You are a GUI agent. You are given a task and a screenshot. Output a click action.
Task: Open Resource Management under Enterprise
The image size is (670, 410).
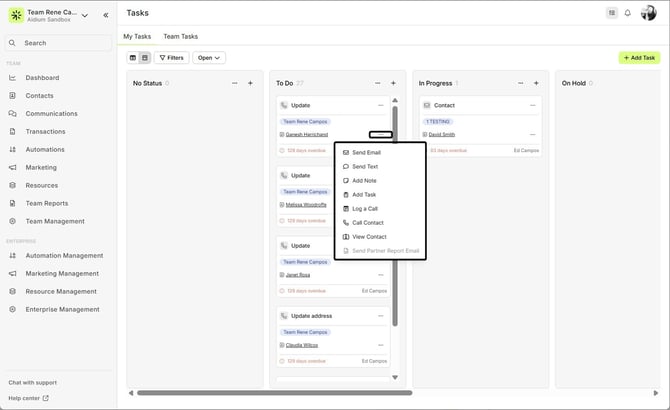61,291
